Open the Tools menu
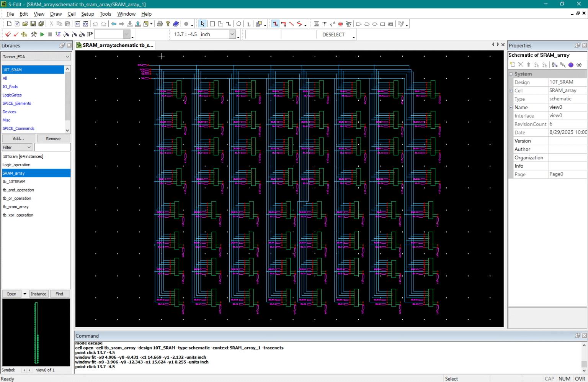Screen dimensions: 588x382 pyautogui.click(x=105, y=14)
